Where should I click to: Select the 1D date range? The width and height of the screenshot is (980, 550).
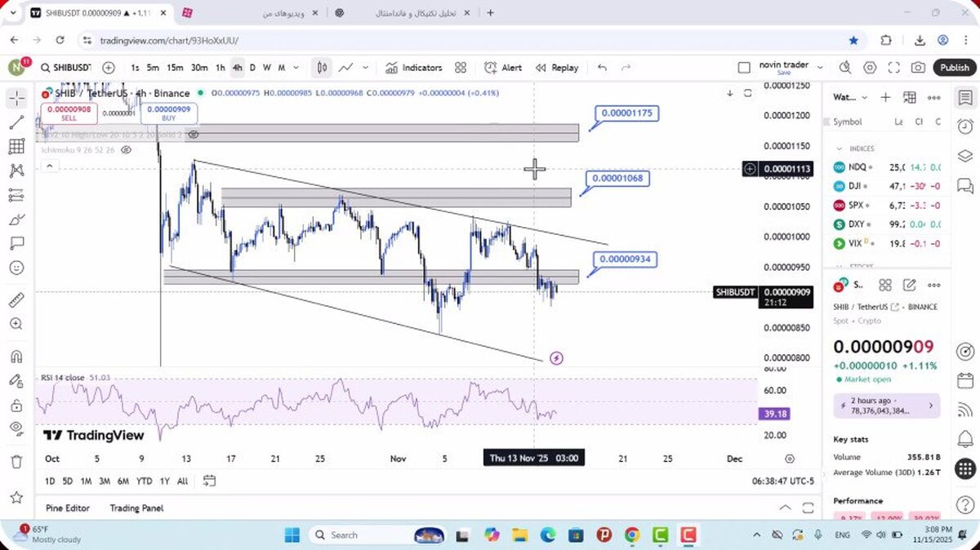tap(50, 481)
